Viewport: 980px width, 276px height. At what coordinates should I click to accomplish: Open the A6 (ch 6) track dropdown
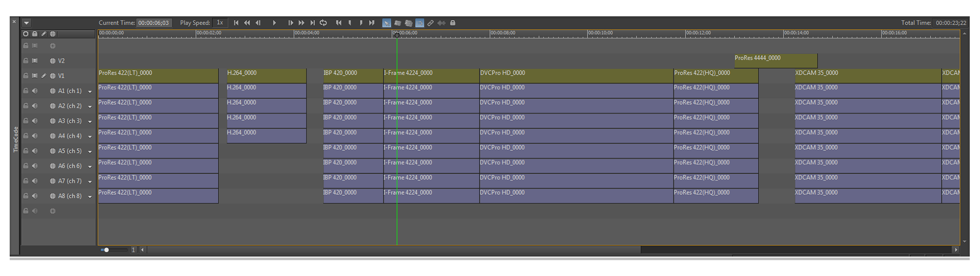[90, 167]
